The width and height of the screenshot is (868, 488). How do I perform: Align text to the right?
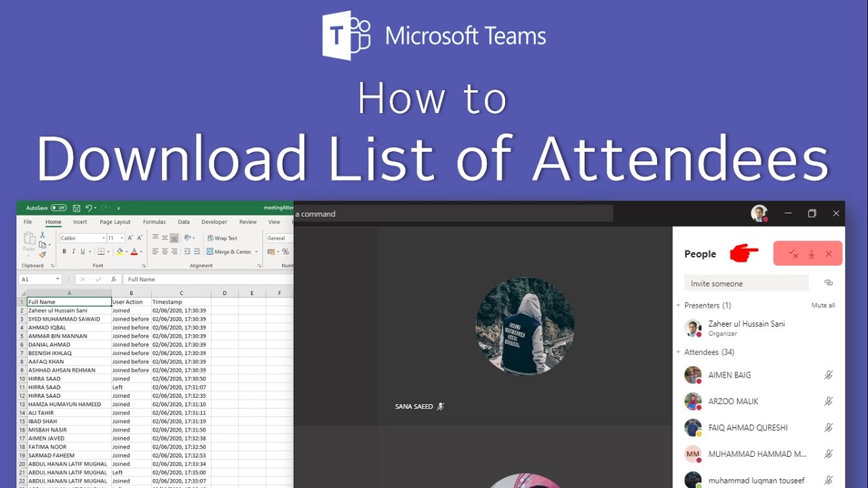pyautogui.click(x=174, y=251)
